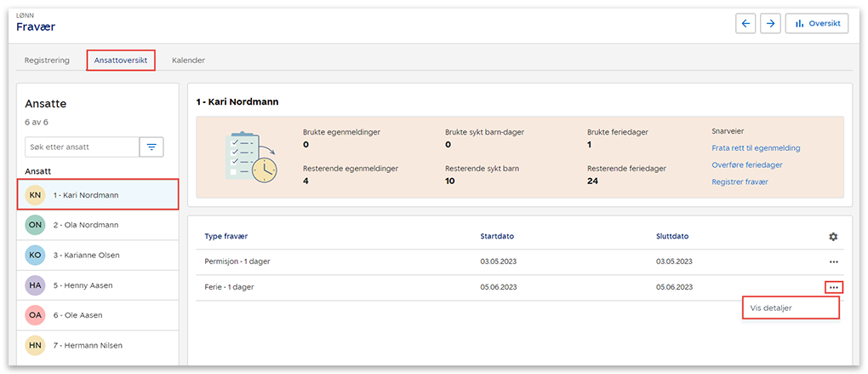868x374 pixels.
Task: Click the filter icon beside employee search
Action: (x=151, y=147)
